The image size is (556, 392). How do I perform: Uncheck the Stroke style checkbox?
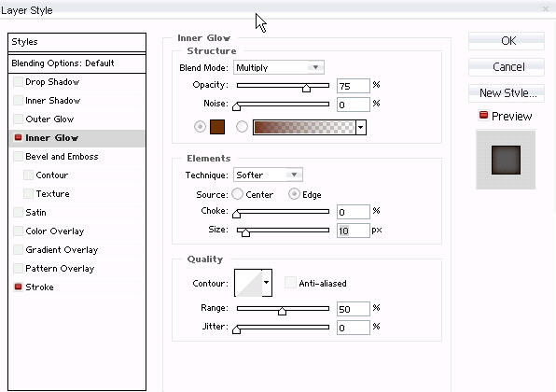click(18, 287)
